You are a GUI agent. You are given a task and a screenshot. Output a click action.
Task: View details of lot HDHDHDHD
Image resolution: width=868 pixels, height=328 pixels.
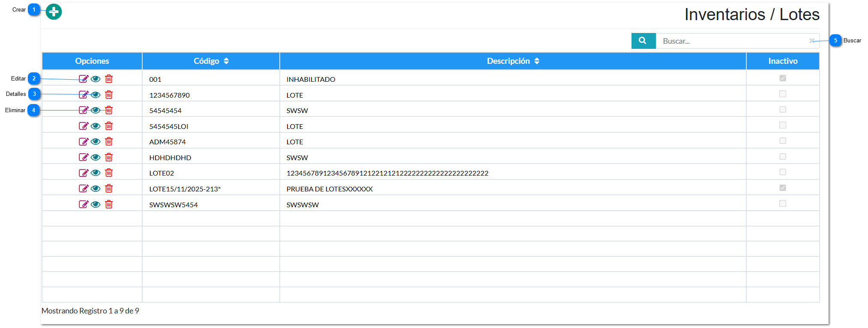point(96,157)
